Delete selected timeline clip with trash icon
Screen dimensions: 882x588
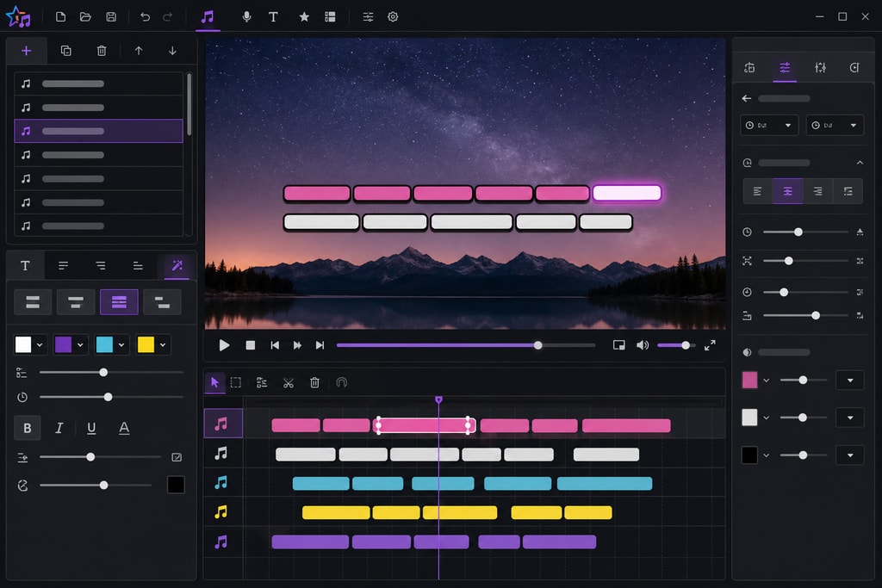314,383
